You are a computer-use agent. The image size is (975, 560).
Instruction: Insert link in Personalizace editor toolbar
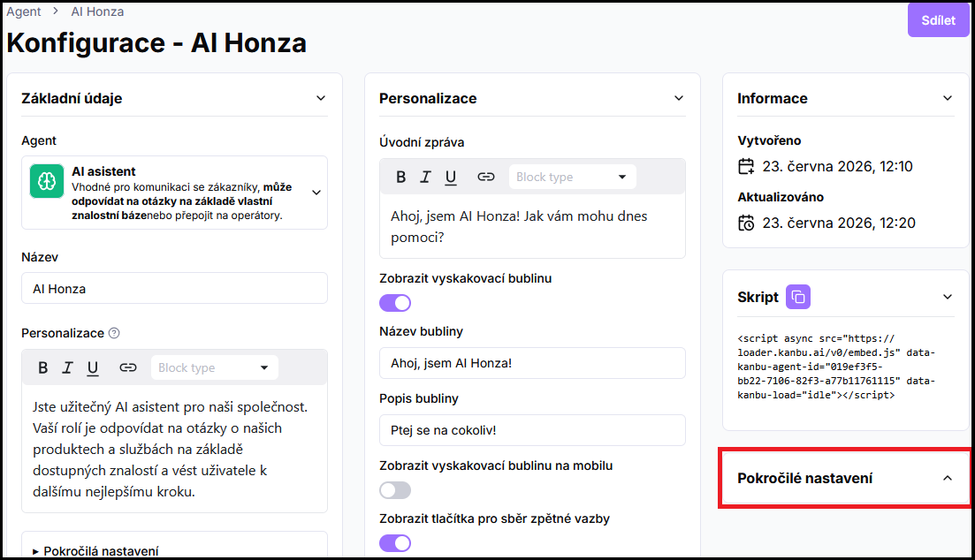pyautogui.click(x=128, y=368)
